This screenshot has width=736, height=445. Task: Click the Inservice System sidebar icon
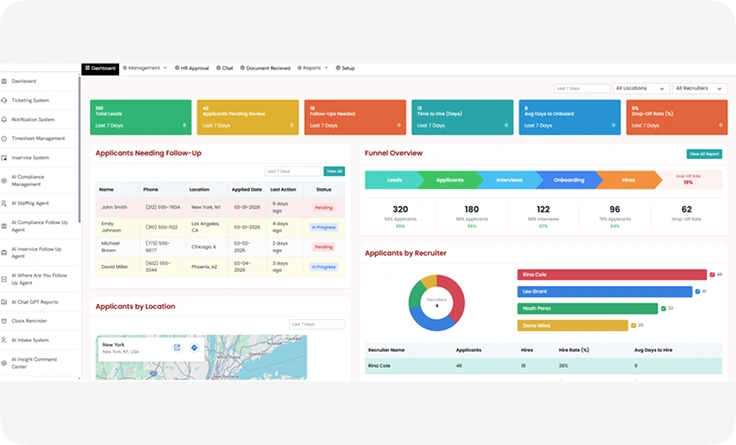(x=4, y=158)
